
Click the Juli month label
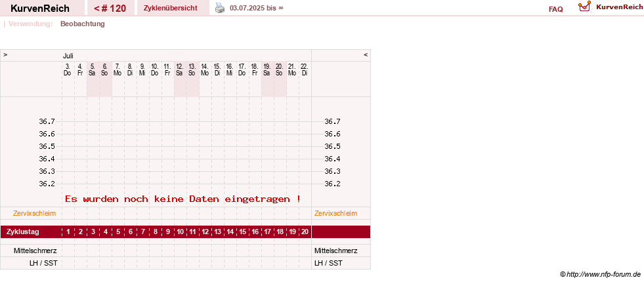[x=68, y=56]
